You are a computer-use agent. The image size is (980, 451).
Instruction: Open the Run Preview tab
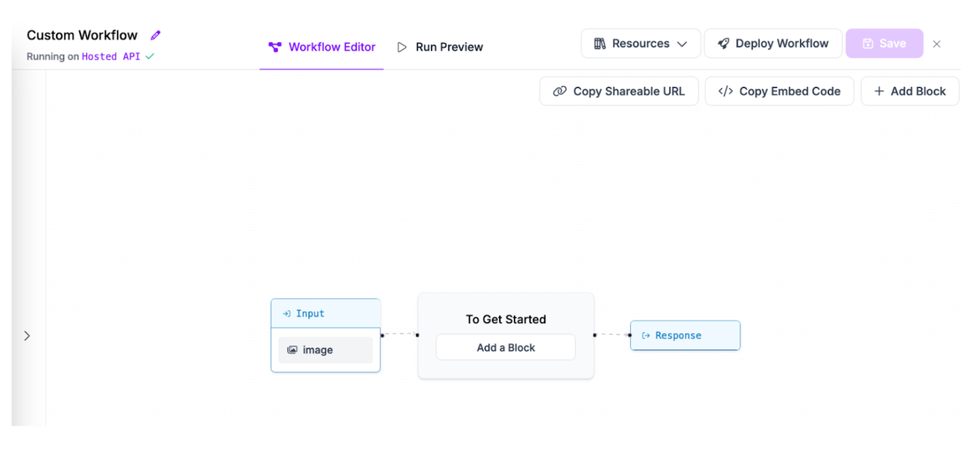(440, 47)
